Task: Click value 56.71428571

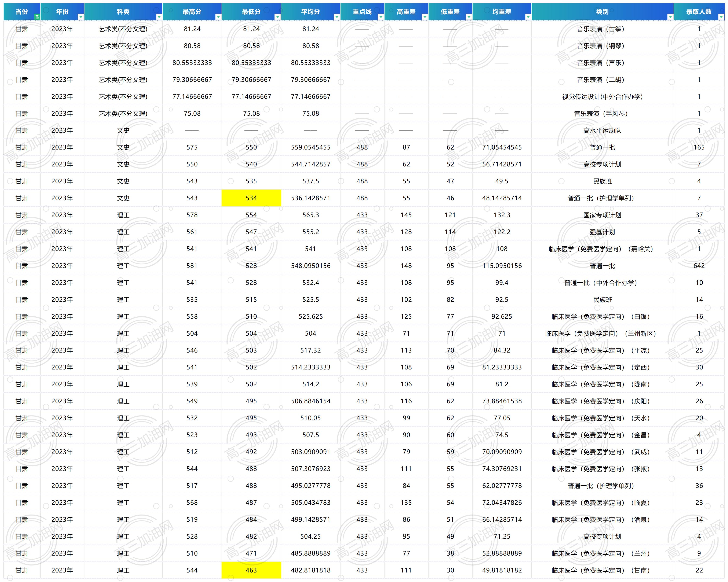Action: pyautogui.click(x=502, y=164)
